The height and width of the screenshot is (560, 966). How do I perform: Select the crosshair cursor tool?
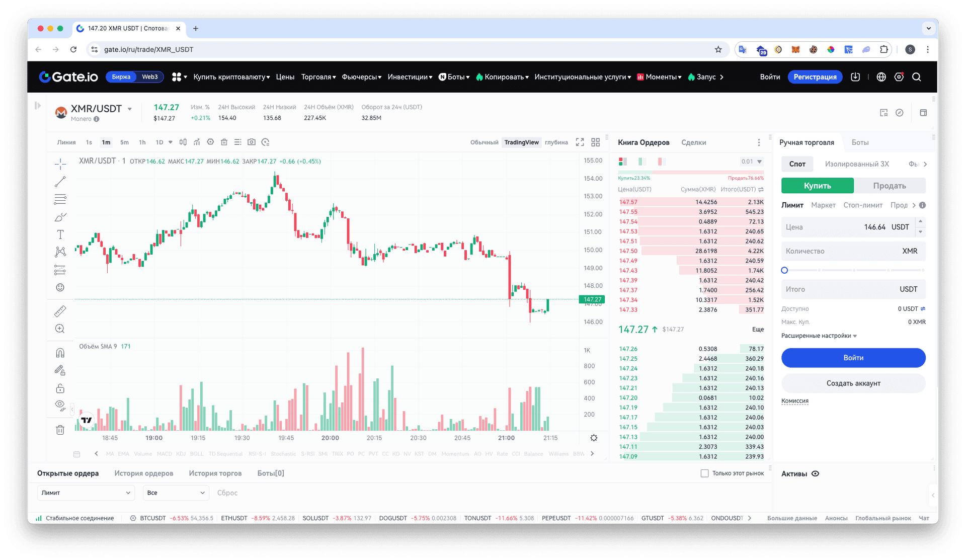(x=60, y=164)
